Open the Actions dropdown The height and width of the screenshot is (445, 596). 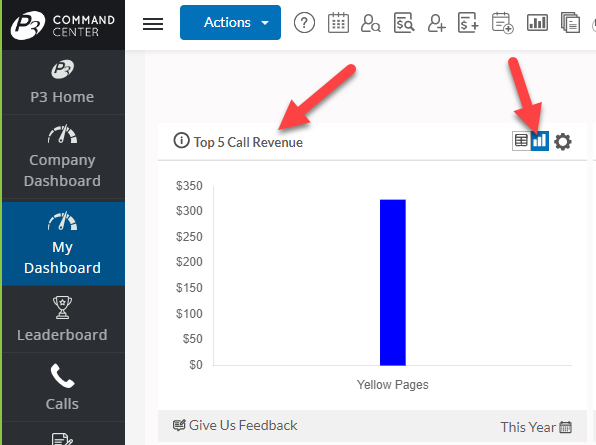tap(230, 22)
